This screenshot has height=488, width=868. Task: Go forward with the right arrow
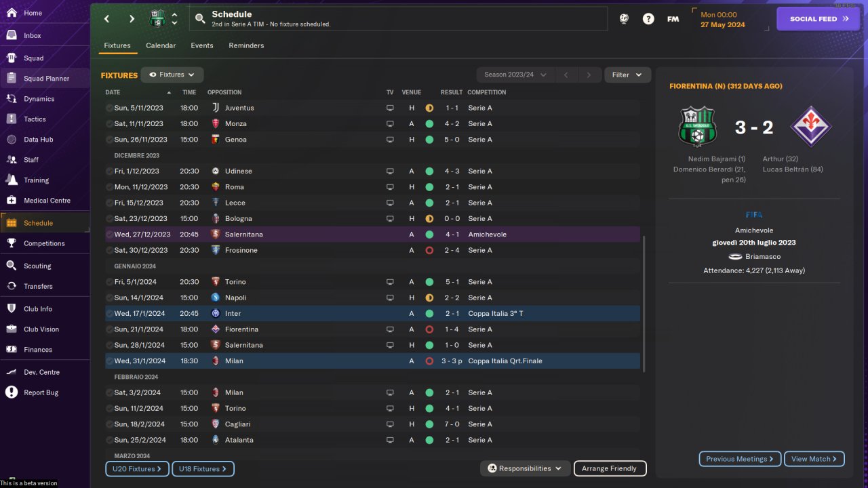tap(132, 19)
